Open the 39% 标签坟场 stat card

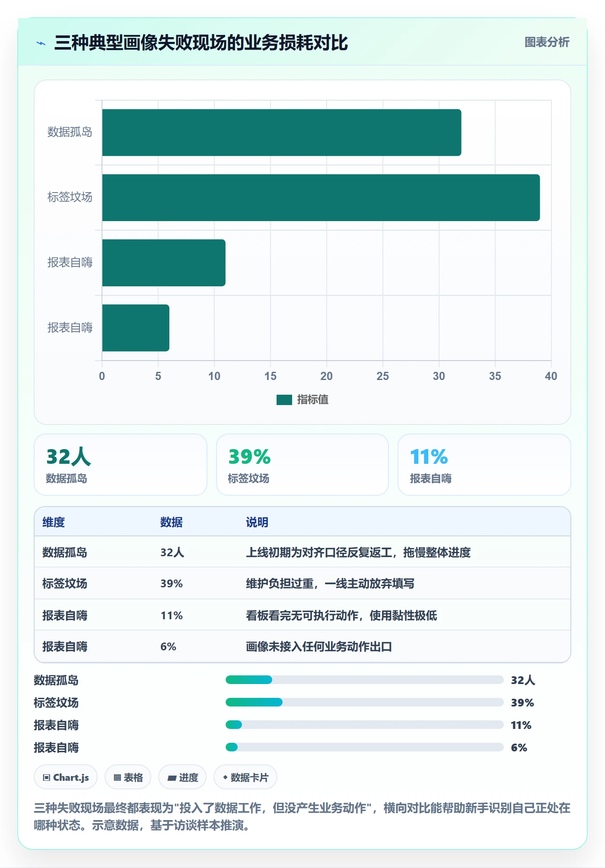(302, 465)
